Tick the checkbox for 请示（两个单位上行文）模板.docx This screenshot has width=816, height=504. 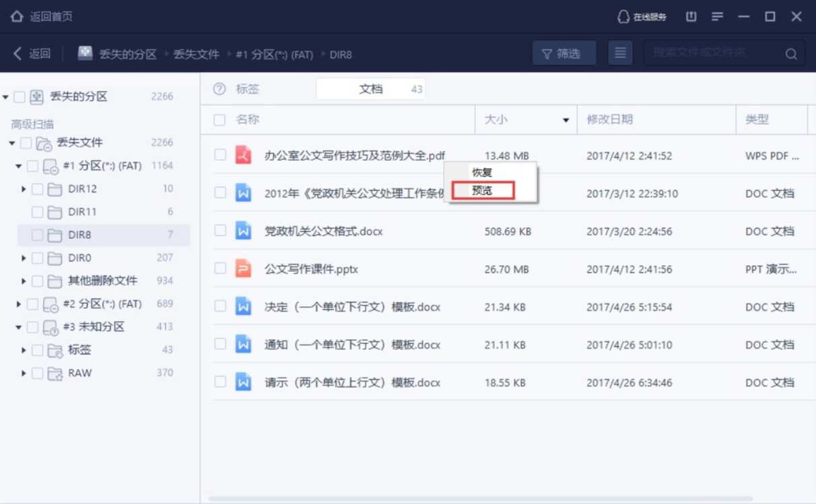[x=220, y=382]
